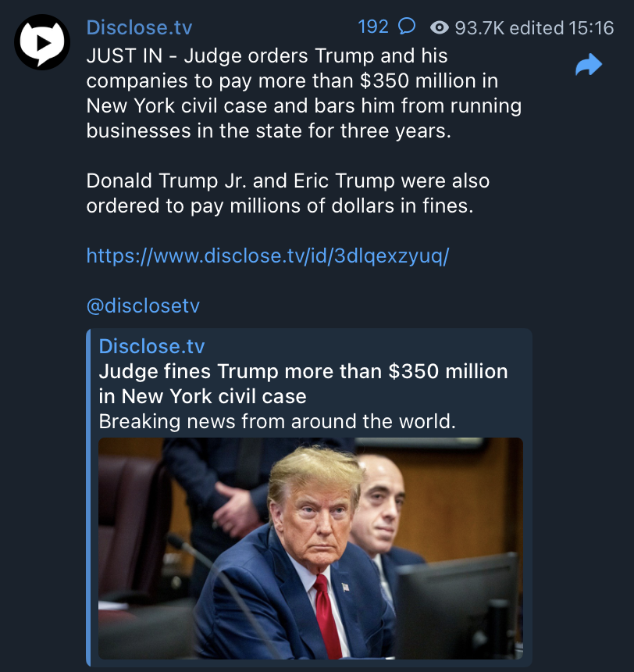Click the comment bubble icon
This screenshot has height=672, width=634.
tap(407, 27)
